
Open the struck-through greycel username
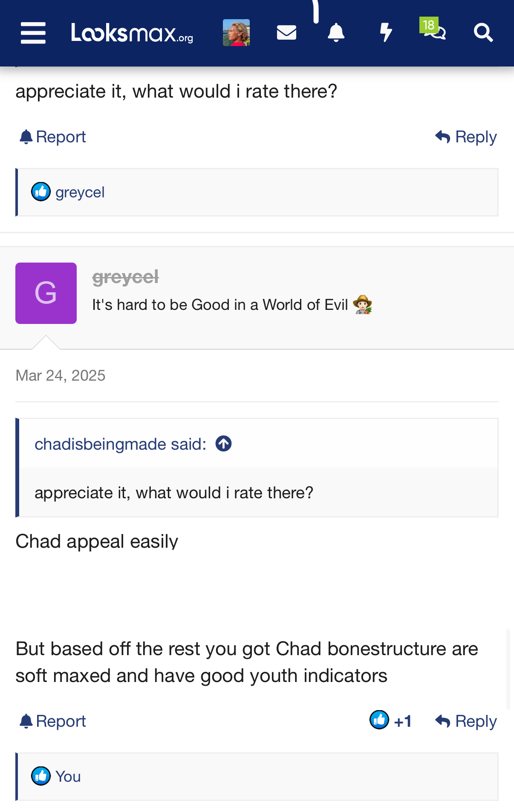click(125, 277)
